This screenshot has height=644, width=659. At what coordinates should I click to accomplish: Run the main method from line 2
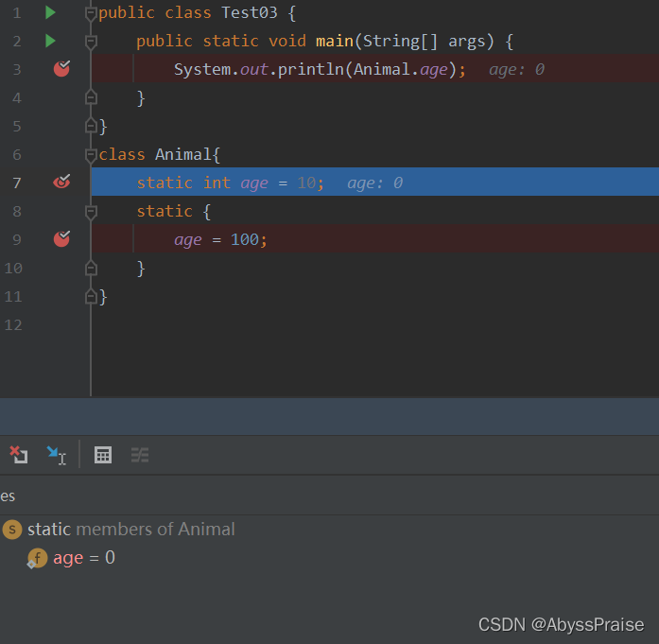pyautogui.click(x=50, y=41)
